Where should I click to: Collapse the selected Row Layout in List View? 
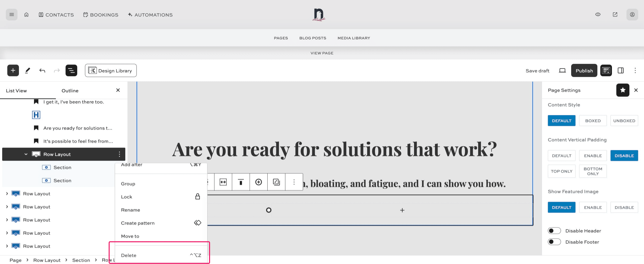[25, 154]
